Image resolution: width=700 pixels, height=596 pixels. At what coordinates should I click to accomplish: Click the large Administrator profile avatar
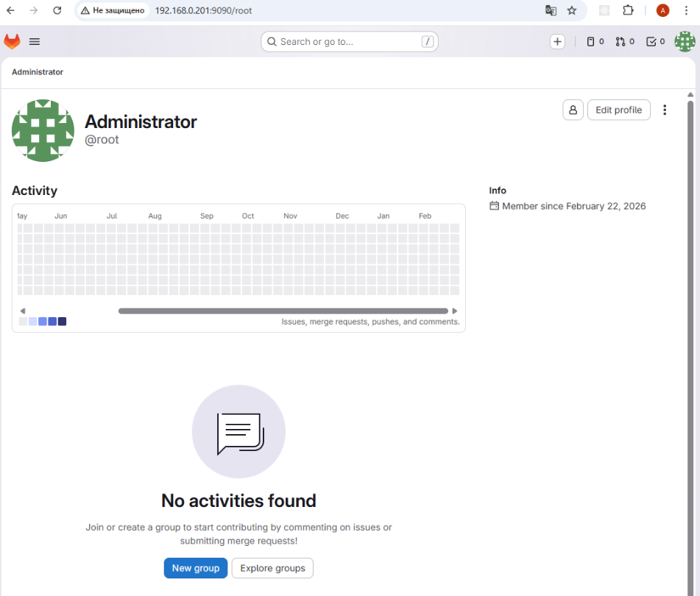coord(43,130)
